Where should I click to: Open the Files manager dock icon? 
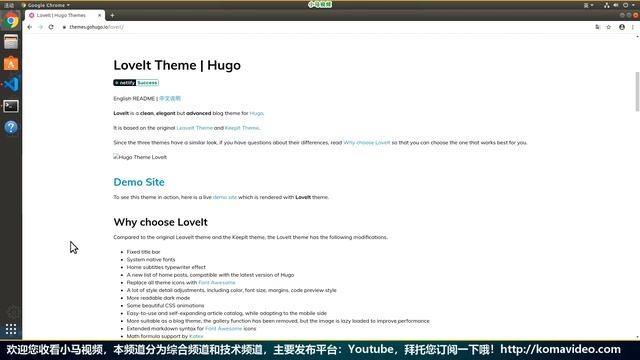point(11,42)
